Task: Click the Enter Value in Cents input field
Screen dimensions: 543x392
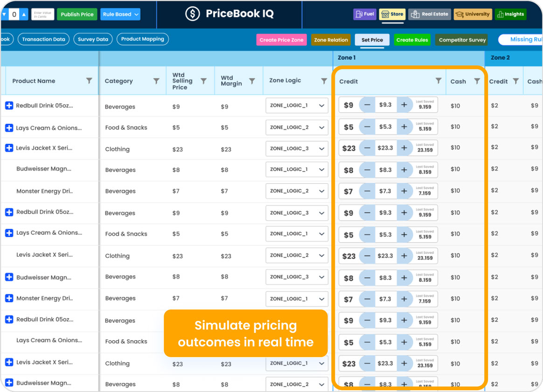Action: tap(42, 14)
